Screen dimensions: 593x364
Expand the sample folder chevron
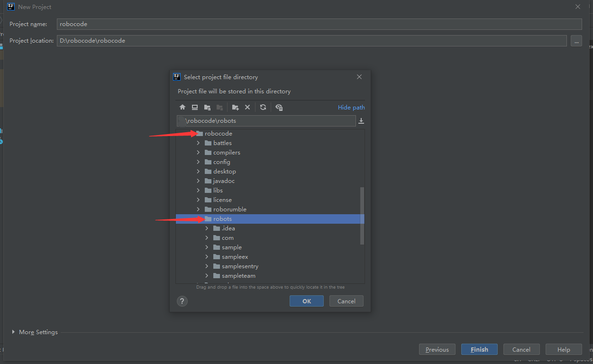[x=207, y=247]
